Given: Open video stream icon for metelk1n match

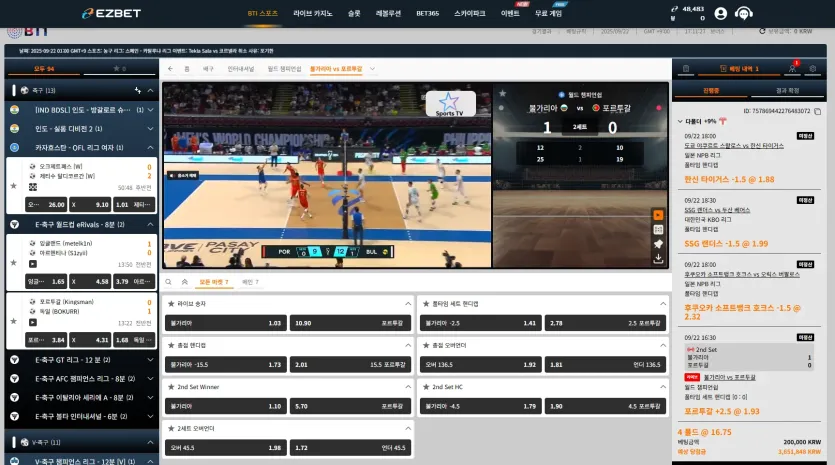Looking at the screenshot, I should tap(33, 264).
